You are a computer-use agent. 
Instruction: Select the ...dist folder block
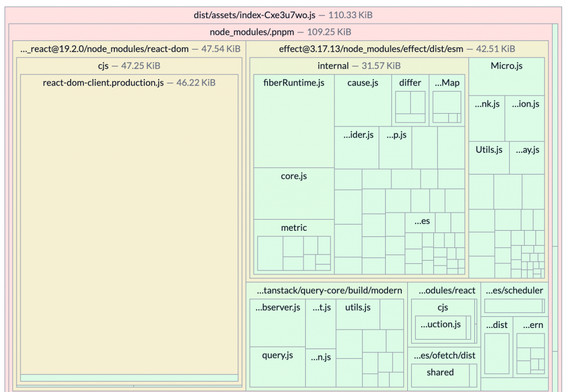click(497, 347)
